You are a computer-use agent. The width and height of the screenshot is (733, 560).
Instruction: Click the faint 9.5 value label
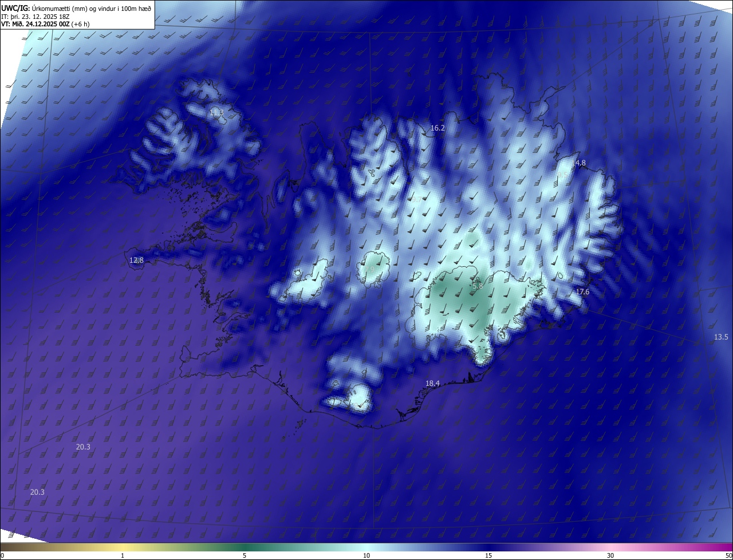[x=562, y=175]
